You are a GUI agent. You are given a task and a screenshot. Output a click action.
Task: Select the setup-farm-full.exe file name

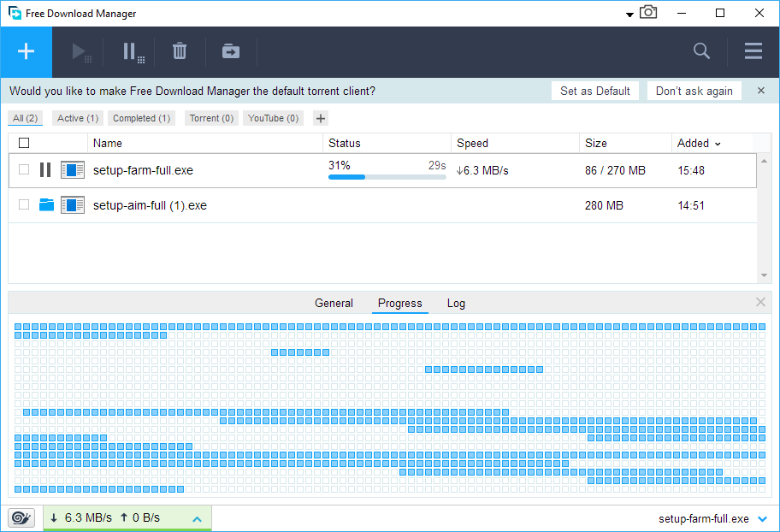tap(143, 170)
